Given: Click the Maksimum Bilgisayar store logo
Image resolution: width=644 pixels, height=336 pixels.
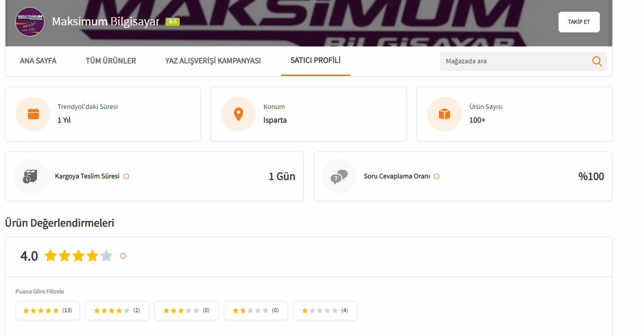Looking at the screenshot, I should pyautogui.click(x=30, y=22).
